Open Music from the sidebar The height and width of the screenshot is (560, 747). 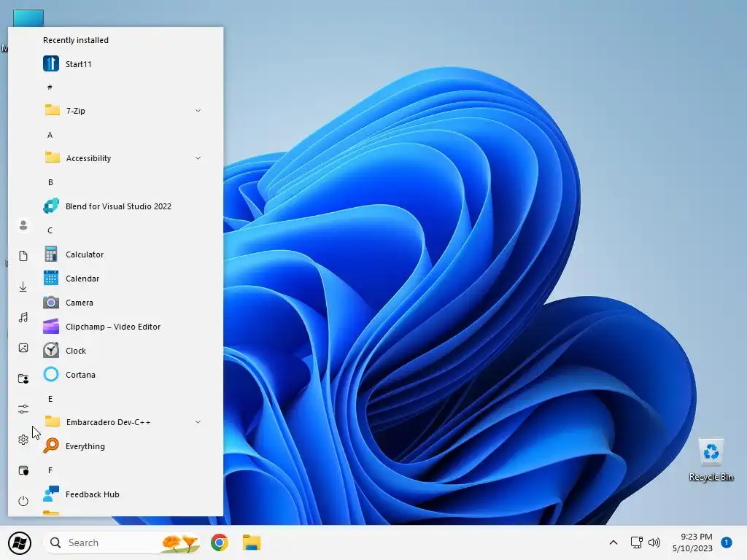23,317
